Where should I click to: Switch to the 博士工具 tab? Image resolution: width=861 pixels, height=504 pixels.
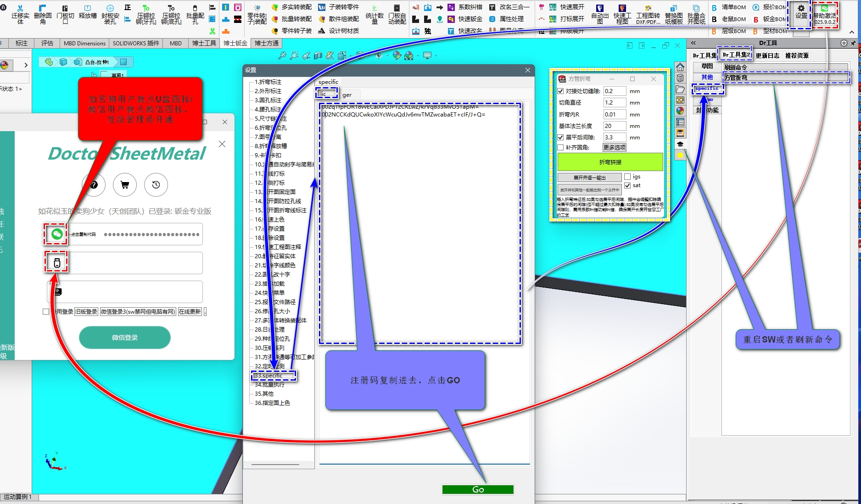tap(204, 43)
